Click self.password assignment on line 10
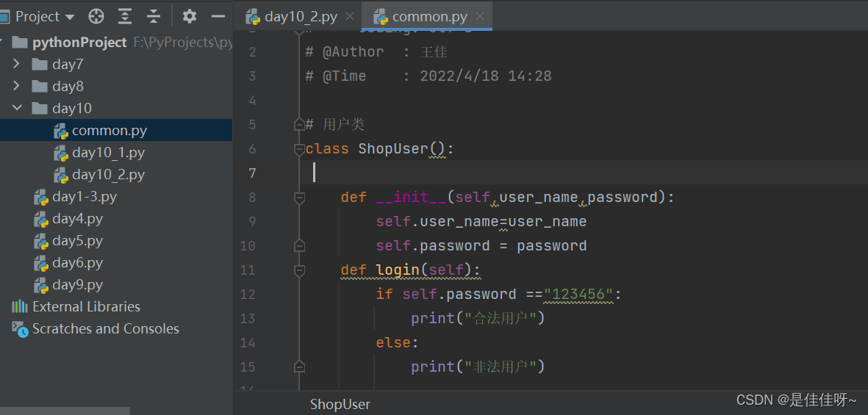Viewport: 868px width, 415px height. coord(481,245)
